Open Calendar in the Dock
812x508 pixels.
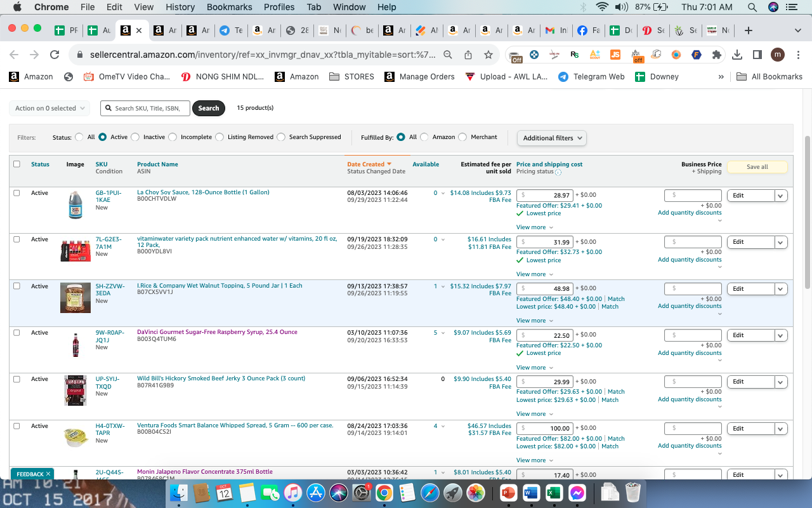click(224, 492)
